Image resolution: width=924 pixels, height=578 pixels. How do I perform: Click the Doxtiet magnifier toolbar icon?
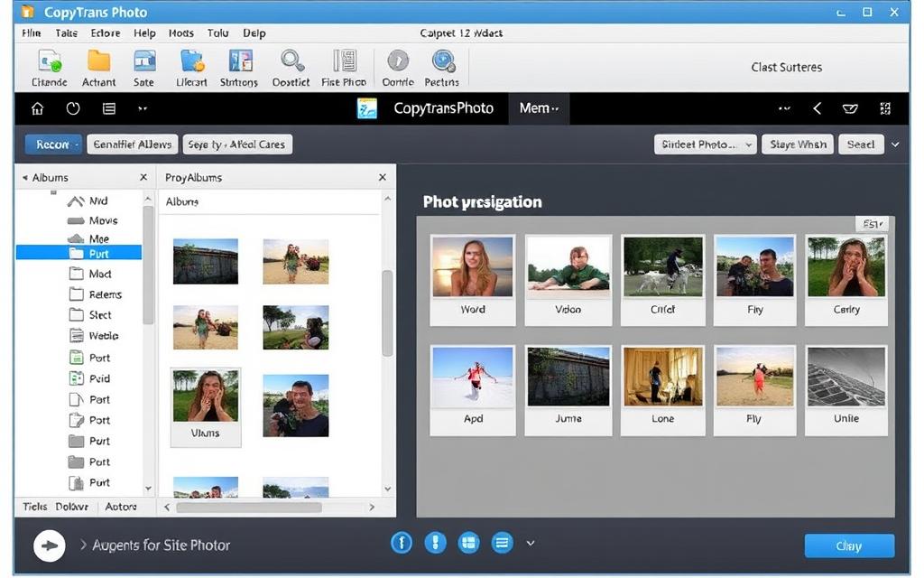pos(291,62)
